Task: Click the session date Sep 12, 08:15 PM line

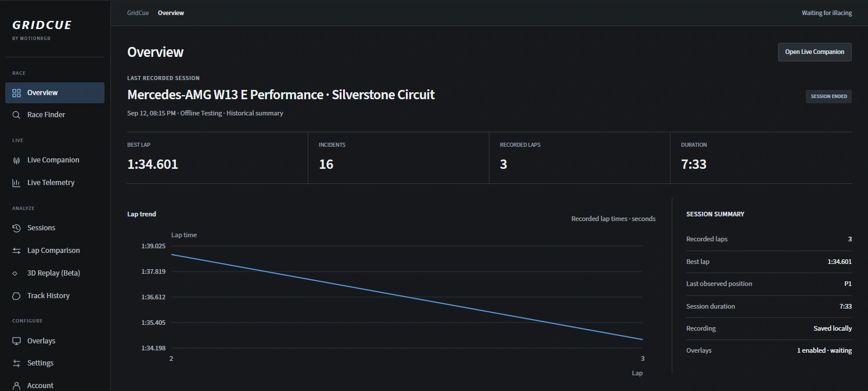Action: [205, 113]
